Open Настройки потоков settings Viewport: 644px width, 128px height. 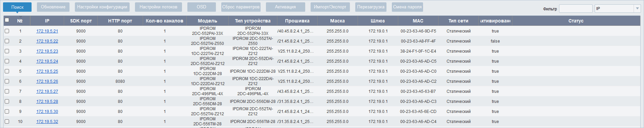pos(158,7)
